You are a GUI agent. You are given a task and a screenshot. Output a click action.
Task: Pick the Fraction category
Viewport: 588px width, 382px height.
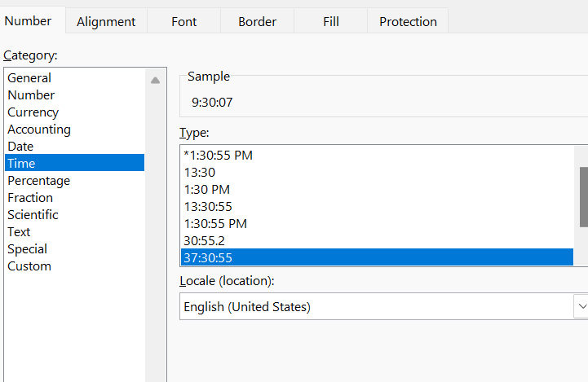pyautogui.click(x=75, y=197)
